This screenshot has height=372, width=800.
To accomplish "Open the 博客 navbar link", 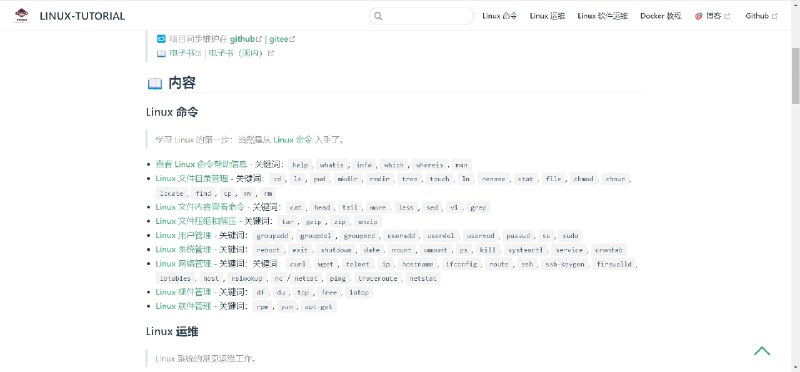I will [714, 16].
